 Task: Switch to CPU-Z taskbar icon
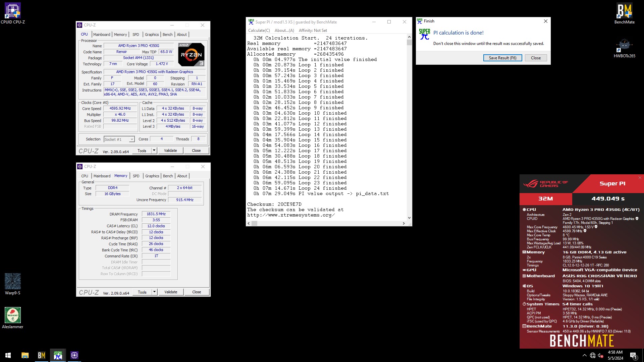(x=74, y=355)
